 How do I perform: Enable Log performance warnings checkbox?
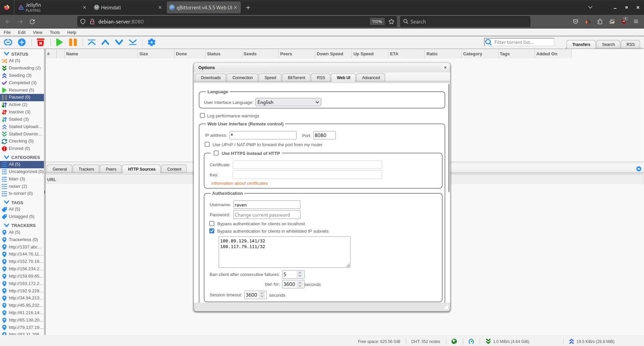point(202,116)
